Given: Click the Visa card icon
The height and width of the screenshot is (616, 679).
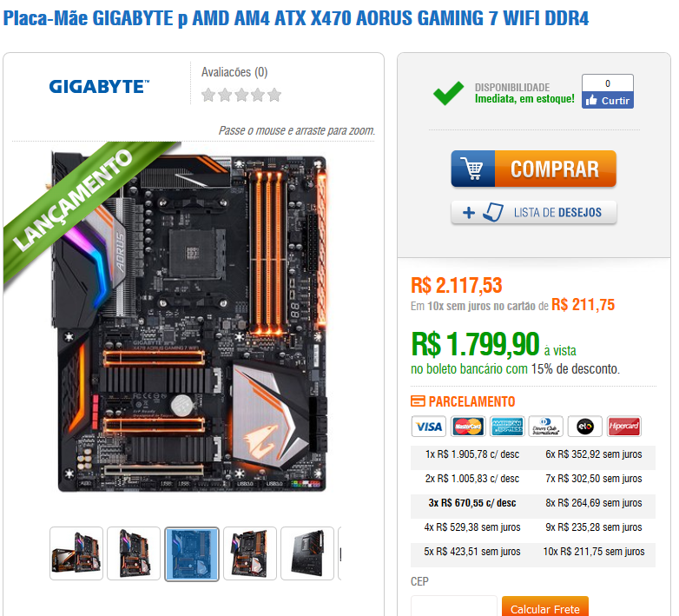Looking at the screenshot, I should [x=428, y=427].
